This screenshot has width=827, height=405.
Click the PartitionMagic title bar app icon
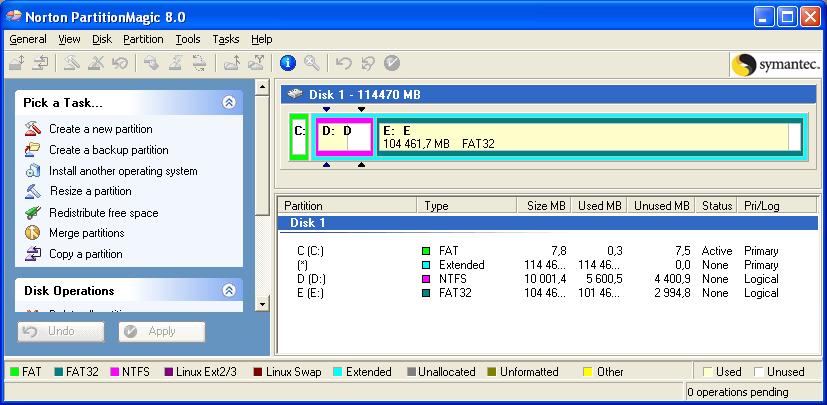click(x=14, y=16)
